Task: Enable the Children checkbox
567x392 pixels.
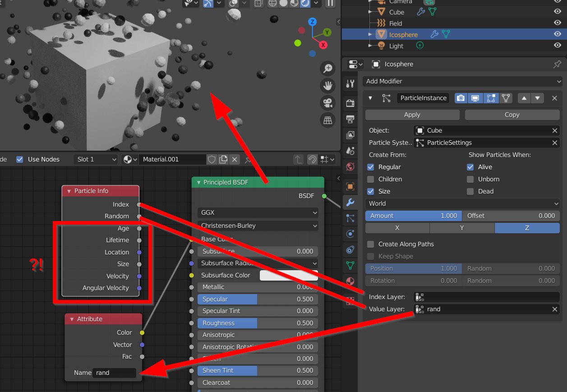Action: 371,179
